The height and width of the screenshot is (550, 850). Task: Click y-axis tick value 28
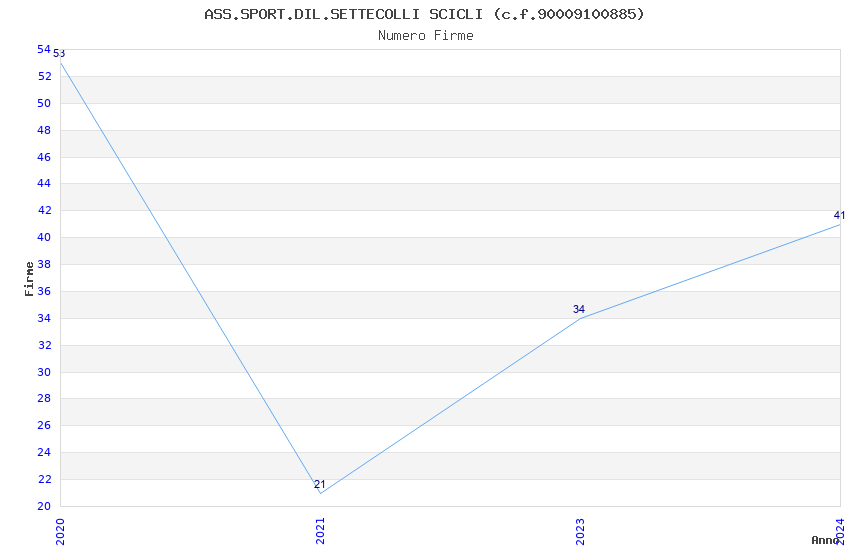click(44, 398)
